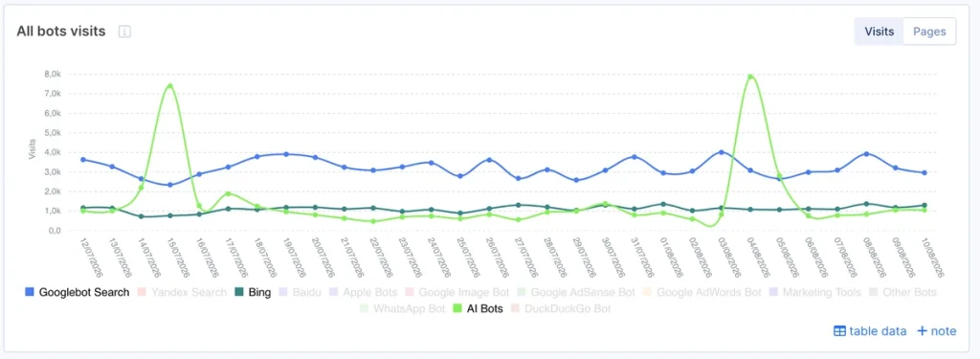Enable the DuckDuckGo Bot legend item
Image resolution: width=980 pixels, height=359 pixels.
point(561,309)
